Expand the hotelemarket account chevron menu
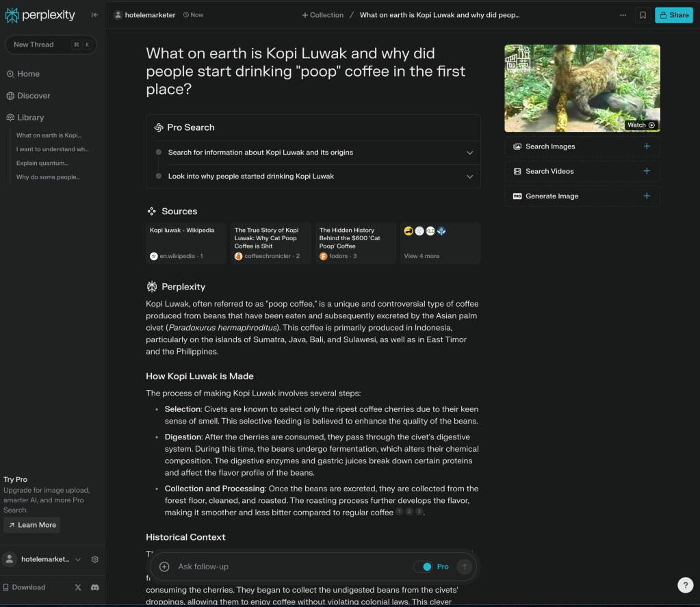The width and height of the screenshot is (700, 607). point(78,559)
